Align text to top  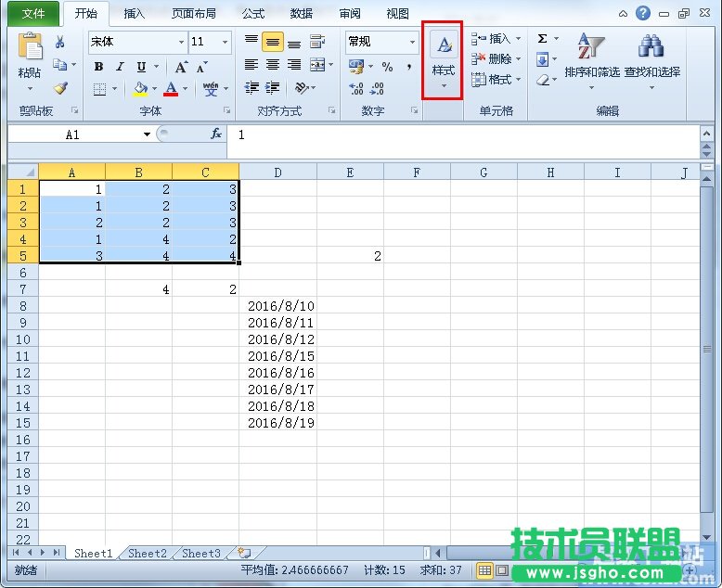(251, 42)
